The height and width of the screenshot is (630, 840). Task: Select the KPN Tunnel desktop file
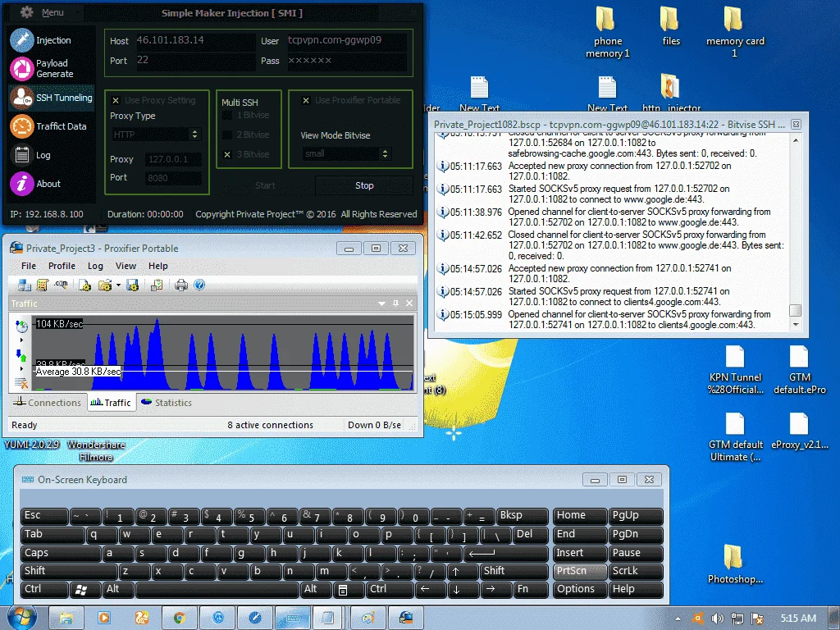[x=735, y=370]
